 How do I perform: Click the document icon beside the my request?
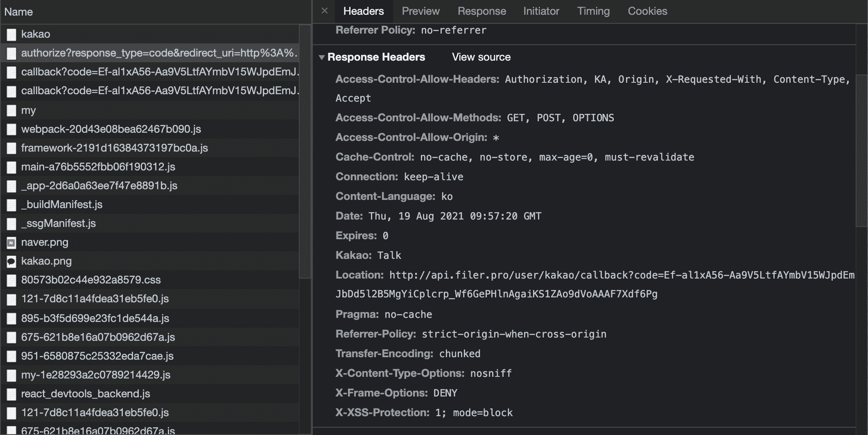point(11,111)
